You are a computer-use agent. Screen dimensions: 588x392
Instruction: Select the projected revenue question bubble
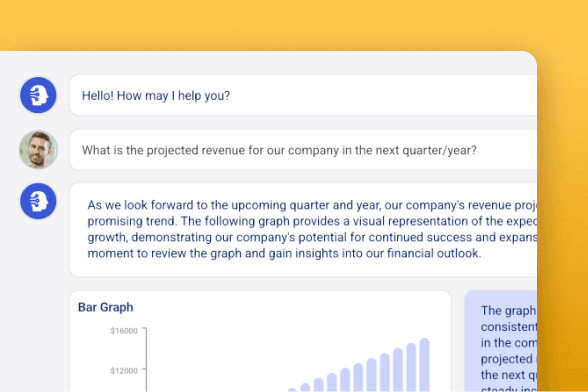point(303,150)
